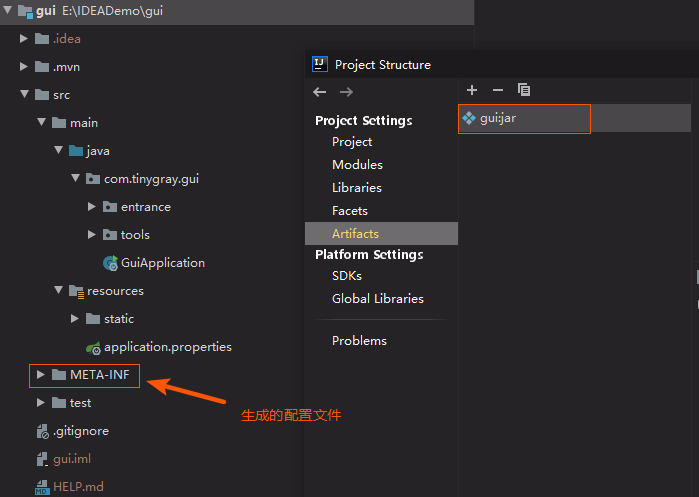
Task: Go forward with the right arrow
Action: (x=346, y=92)
